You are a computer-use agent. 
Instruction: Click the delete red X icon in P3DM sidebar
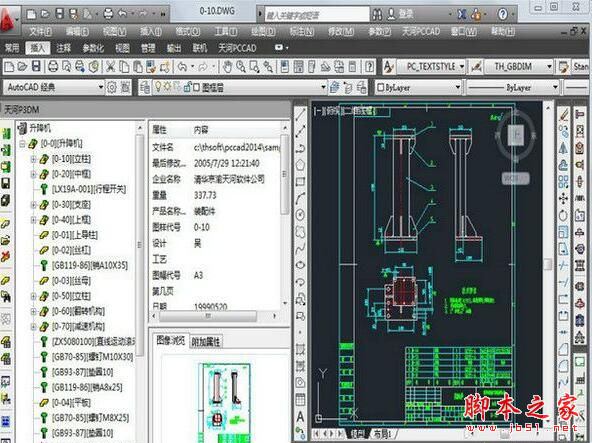click(x=5, y=257)
